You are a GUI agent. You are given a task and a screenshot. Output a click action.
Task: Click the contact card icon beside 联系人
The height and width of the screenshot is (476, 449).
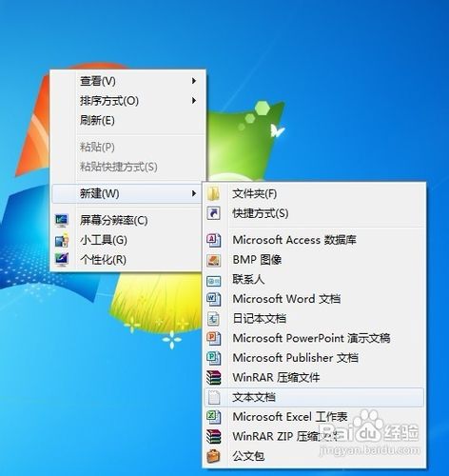pyautogui.click(x=214, y=281)
